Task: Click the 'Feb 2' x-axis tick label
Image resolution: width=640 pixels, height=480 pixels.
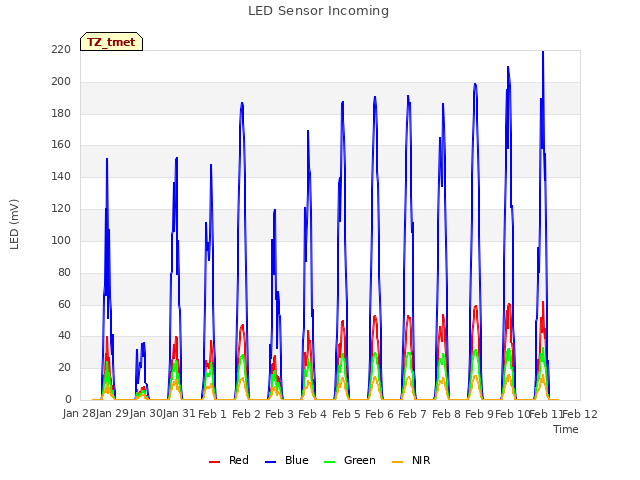Action: 246,414
